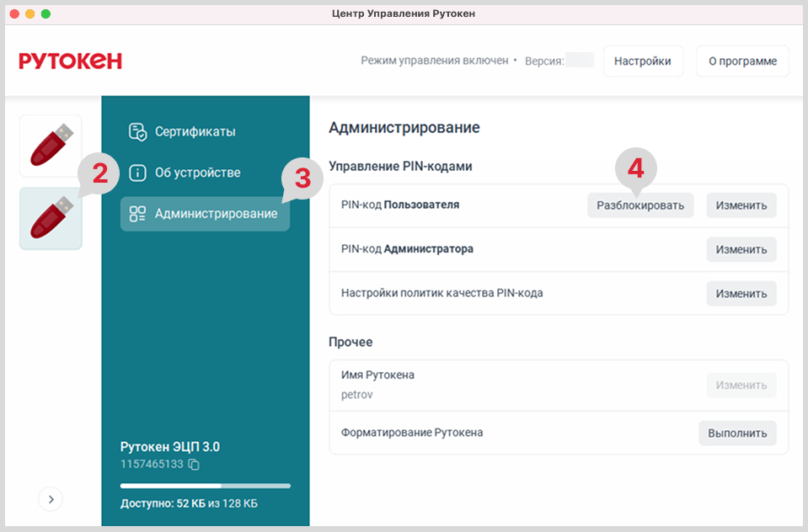Click the Рутокен logo
The height and width of the screenshot is (532, 808).
[x=71, y=61]
